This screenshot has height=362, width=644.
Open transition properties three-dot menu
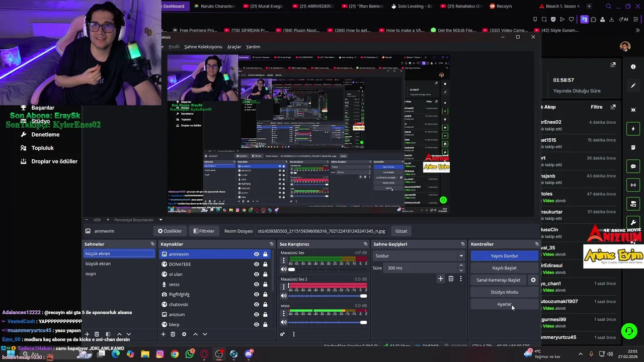tap(461, 279)
